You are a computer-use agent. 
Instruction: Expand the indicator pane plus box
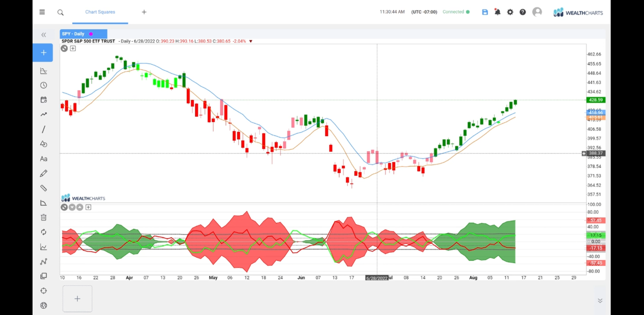click(x=88, y=207)
